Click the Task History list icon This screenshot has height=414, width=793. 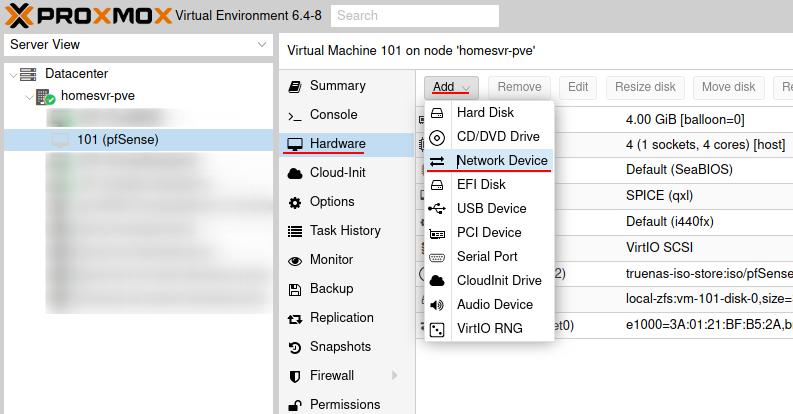pyautogui.click(x=295, y=232)
